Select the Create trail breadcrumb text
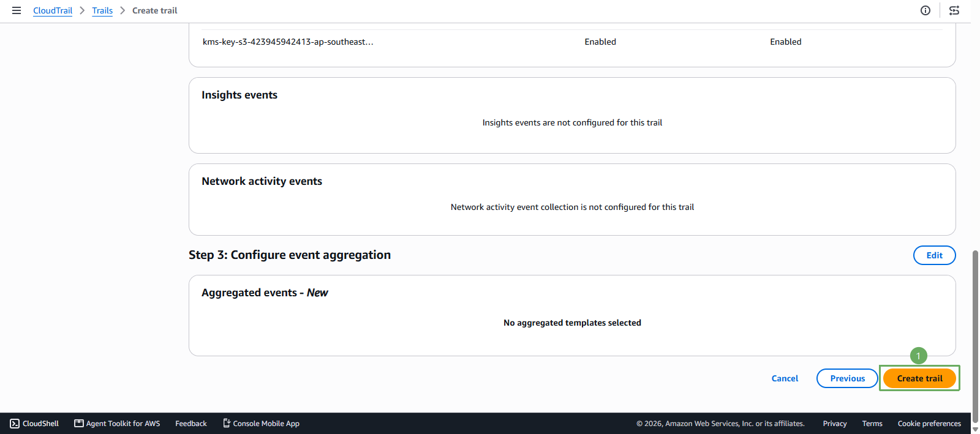The image size is (980, 434). pos(155,10)
